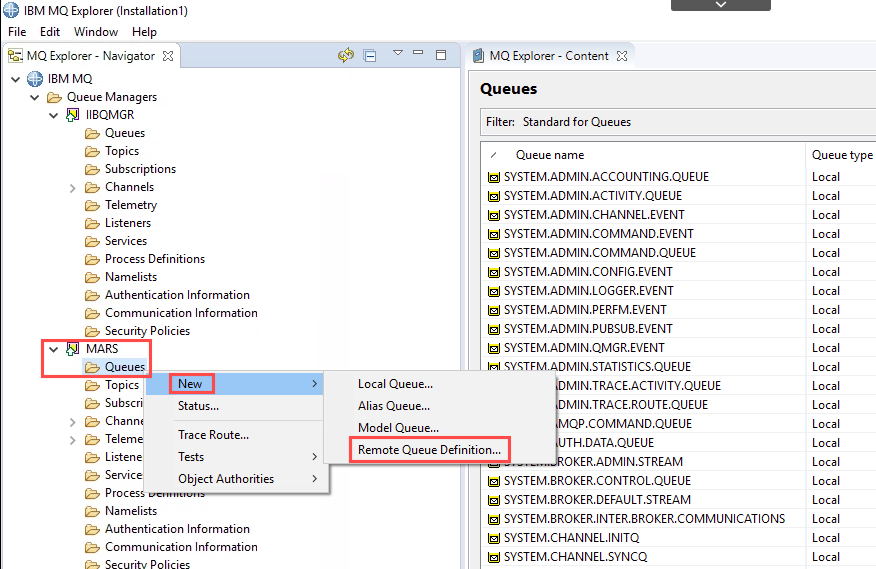The width and height of the screenshot is (876, 569).
Task: Click the MARS queue manager icon
Action: coord(73,349)
